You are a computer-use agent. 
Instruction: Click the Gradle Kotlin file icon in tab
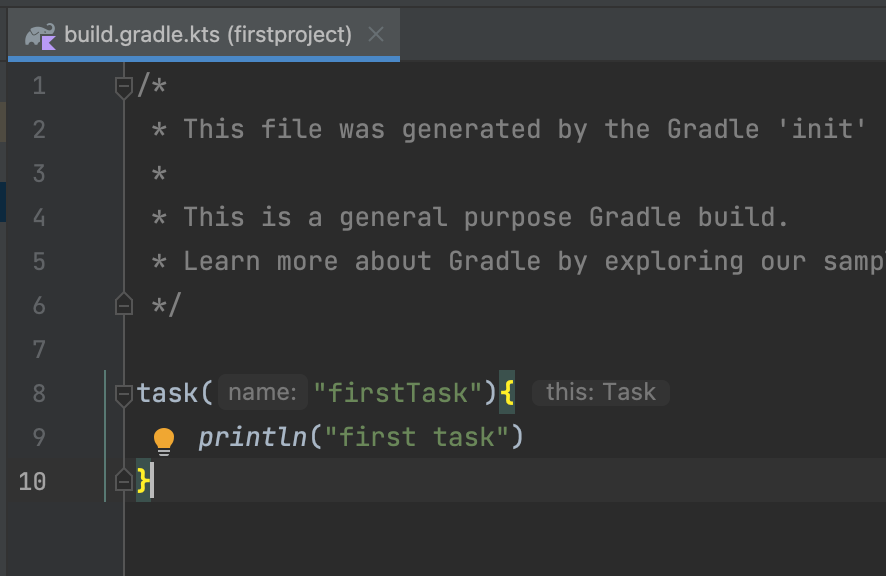40,36
